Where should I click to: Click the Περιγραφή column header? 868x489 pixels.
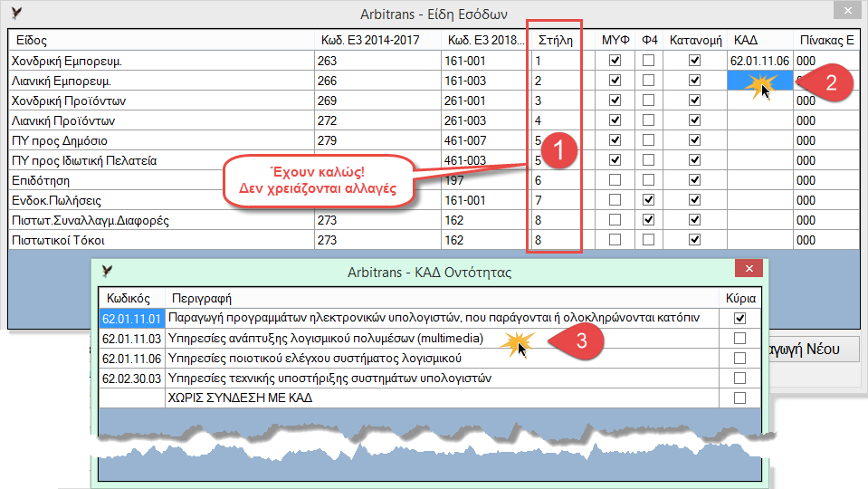[442, 299]
